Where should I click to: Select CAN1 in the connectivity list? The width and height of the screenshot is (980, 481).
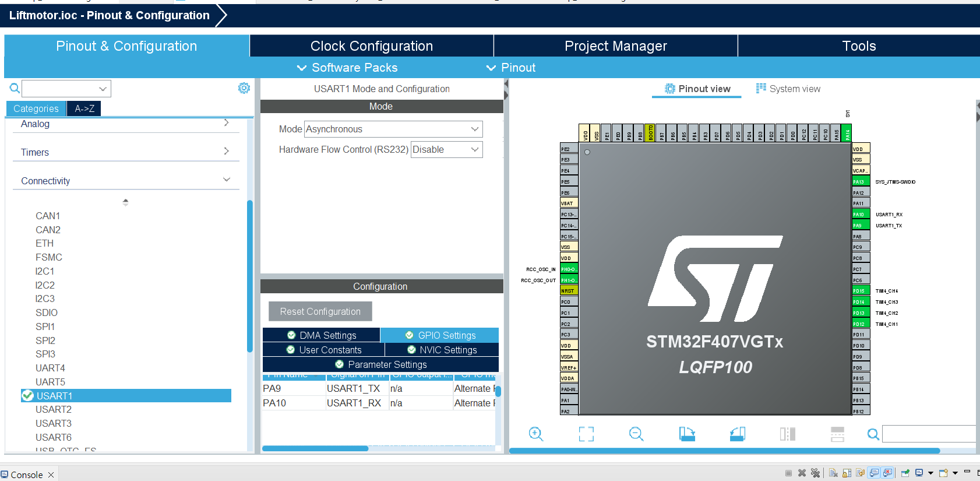point(48,216)
